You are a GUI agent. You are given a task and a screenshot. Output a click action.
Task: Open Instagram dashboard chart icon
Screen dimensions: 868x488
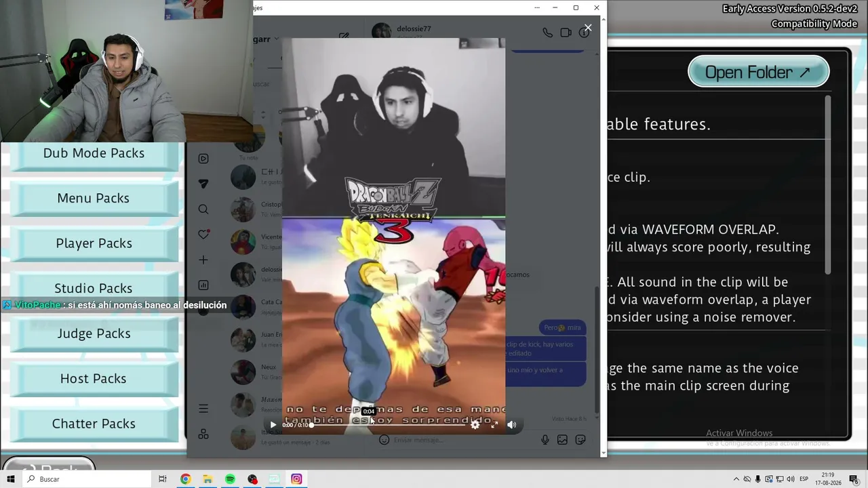203,285
